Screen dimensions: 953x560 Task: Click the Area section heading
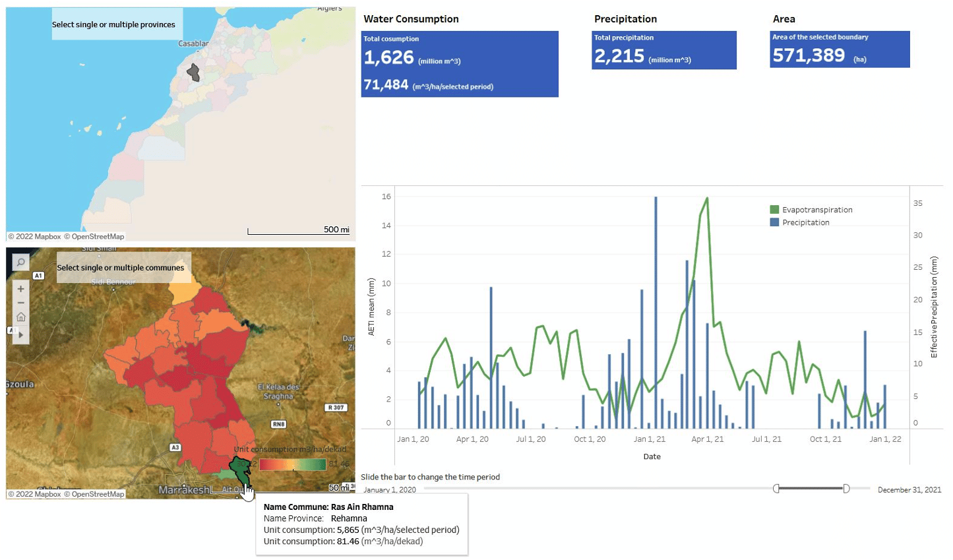(x=784, y=19)
